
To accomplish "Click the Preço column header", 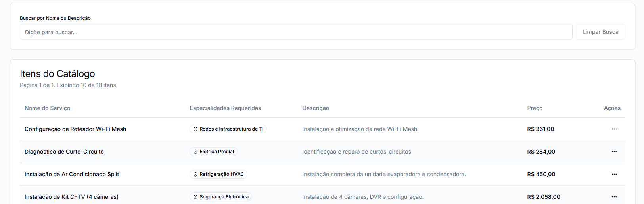I will (x=535, y=108).
